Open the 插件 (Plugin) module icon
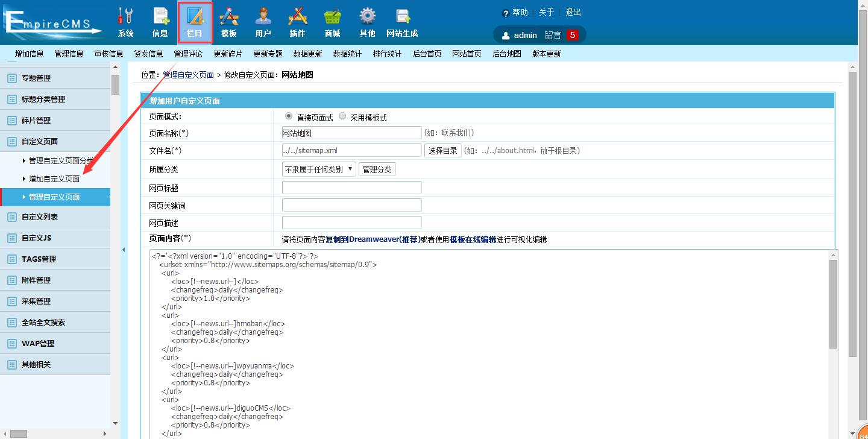The height and width of the screenshot is (439, 868). tap(297, 22)
